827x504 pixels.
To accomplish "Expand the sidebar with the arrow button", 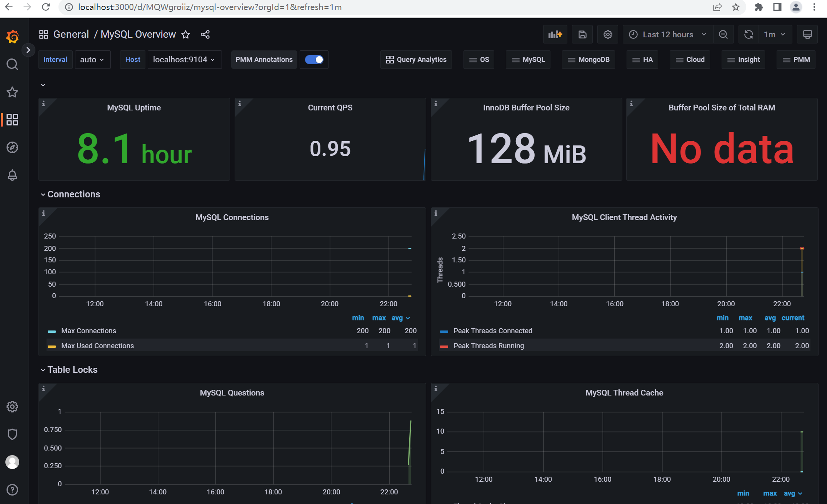I will coord(28,50).
